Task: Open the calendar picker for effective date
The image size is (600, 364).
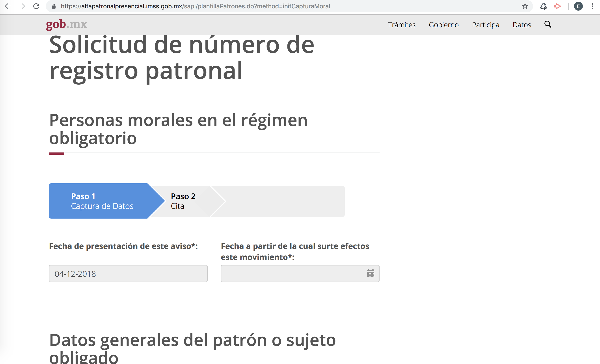Action: pos(371,273)
